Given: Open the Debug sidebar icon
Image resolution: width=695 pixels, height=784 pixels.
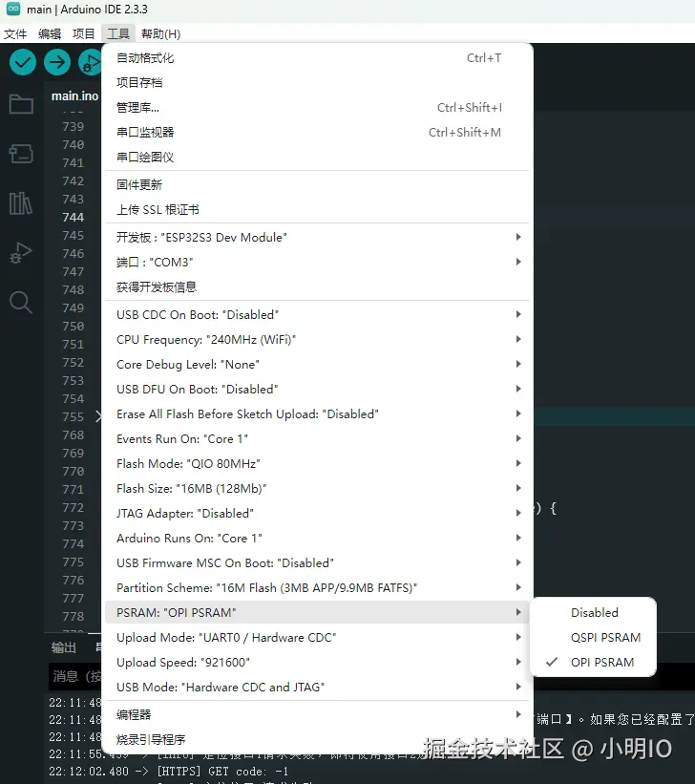Looking at the screenshot, I should click(x=21, y=252).
